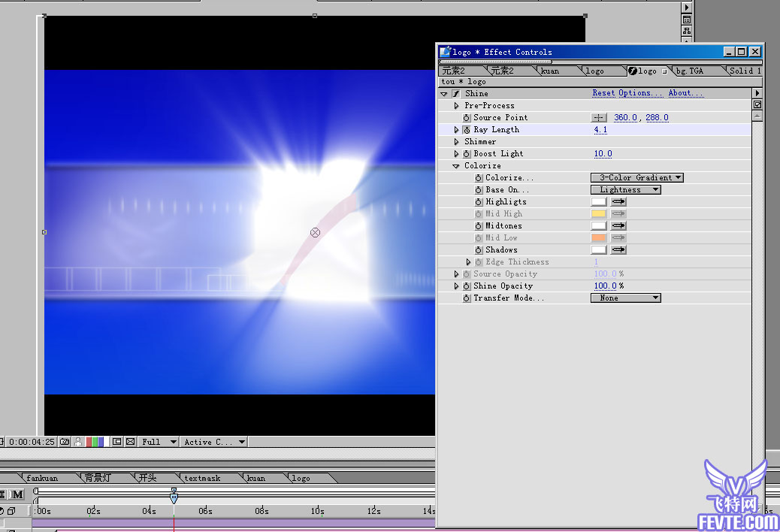Viewport: 780px width, 532px height.
Task: Toggle the blue channel display
Action: coord(101,442)
